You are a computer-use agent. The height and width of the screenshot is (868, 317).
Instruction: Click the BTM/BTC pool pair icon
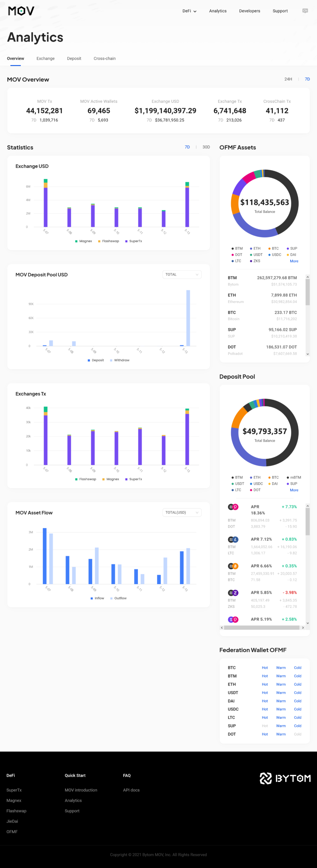pos(233,566)
